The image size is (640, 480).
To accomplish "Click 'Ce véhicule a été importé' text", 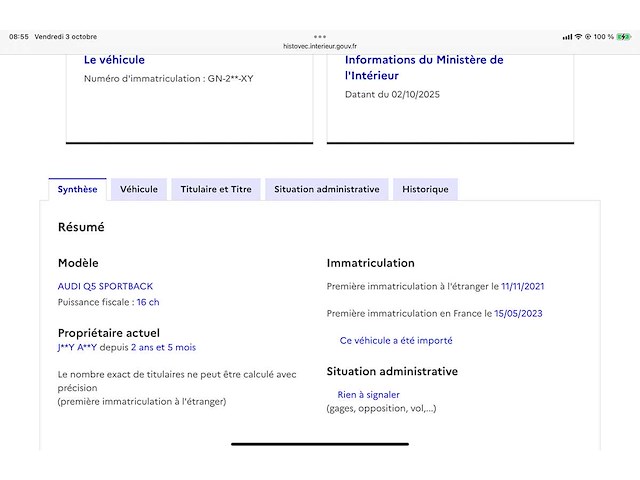I will [x=396, y=340].
